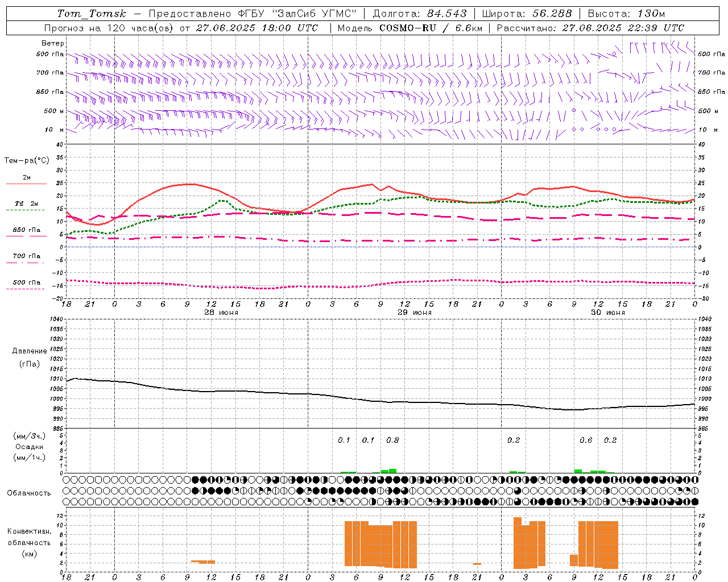Click the 700 гПа temperature legend entry
Image resolution: width=728 pixels, height=582 pixels.
click(27, 256)
